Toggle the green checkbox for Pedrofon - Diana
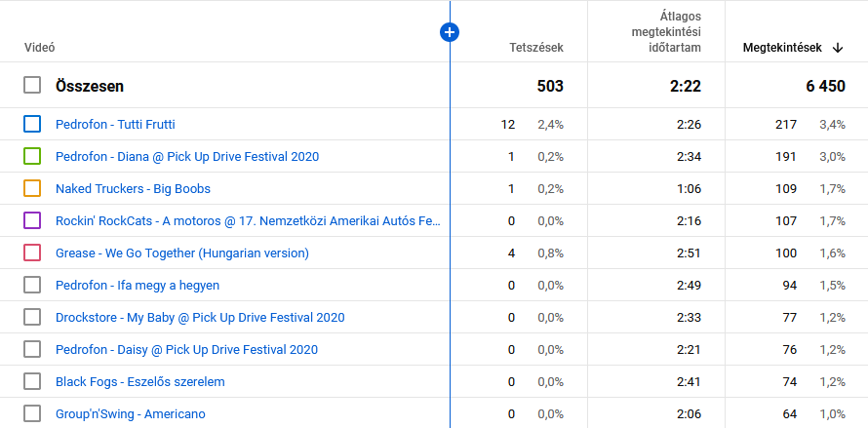Screen dimensions: 868x428 [x=32, y=156]
